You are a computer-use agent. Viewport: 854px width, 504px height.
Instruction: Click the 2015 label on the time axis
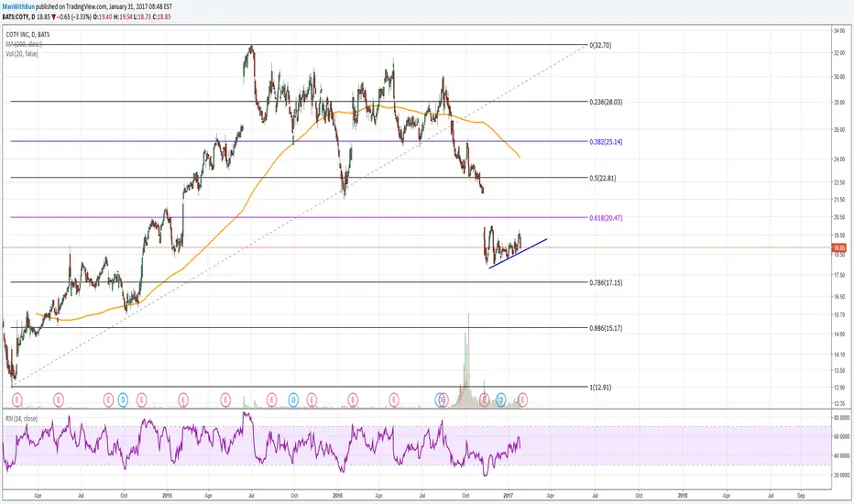pos(167,496)
